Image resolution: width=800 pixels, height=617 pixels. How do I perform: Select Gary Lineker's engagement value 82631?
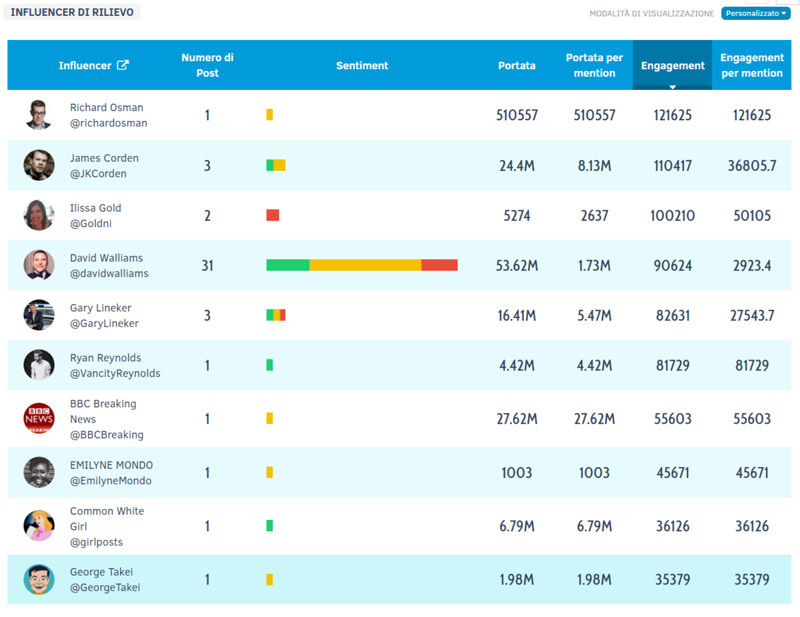pos(672,315)
